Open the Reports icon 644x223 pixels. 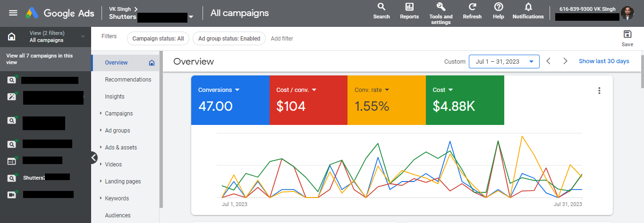point(409,7)
